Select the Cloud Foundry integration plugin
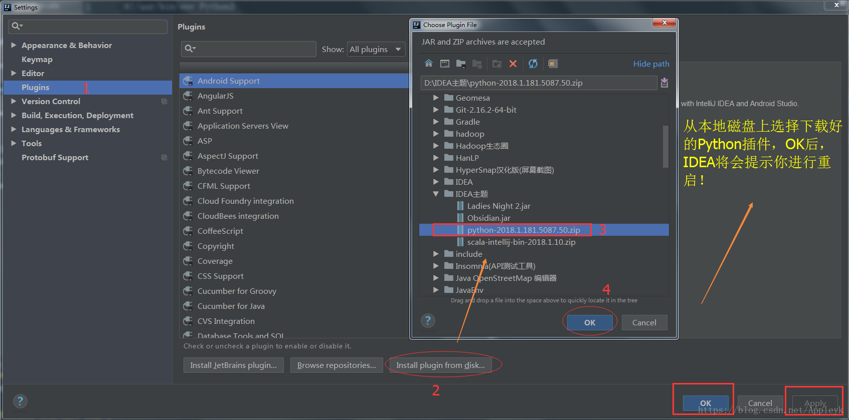The image size is (849, 420). pos(245,201)
